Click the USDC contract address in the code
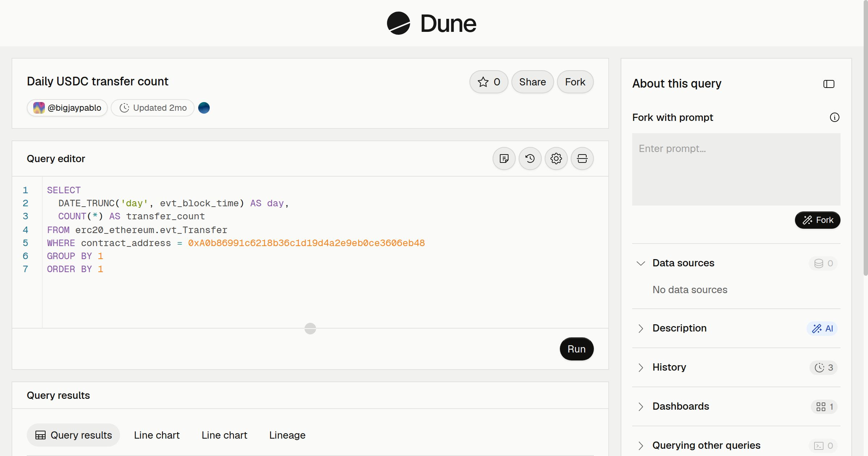The width and height of the screenshot is (868, 456). (x=306, y=243)
